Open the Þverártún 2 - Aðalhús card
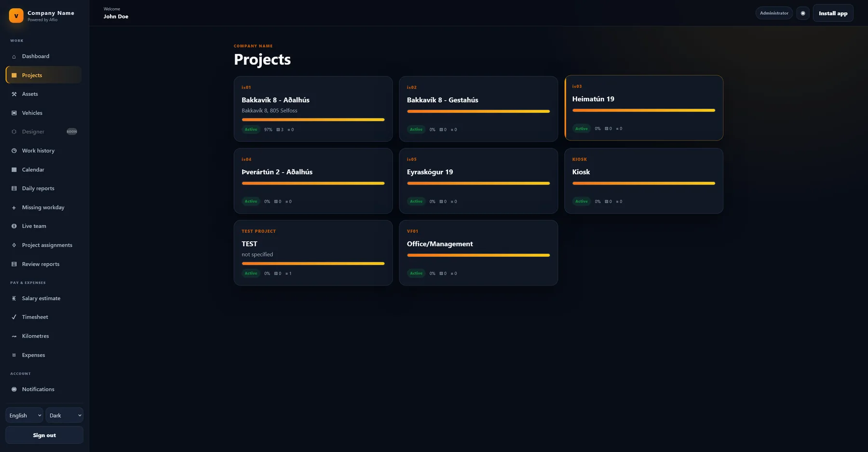Viewport: 868px width, 452px height. coord(313,181)
